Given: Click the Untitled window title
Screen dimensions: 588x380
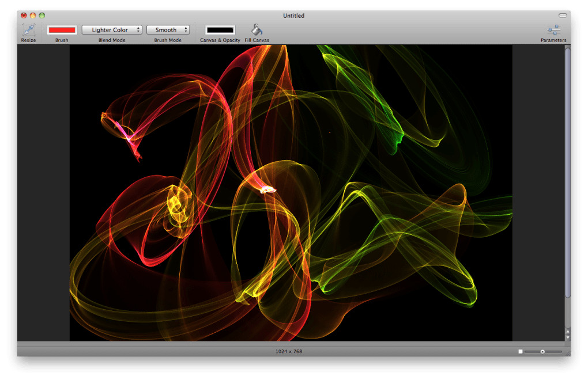Looking at the screenshot, I should click(293, 16).
